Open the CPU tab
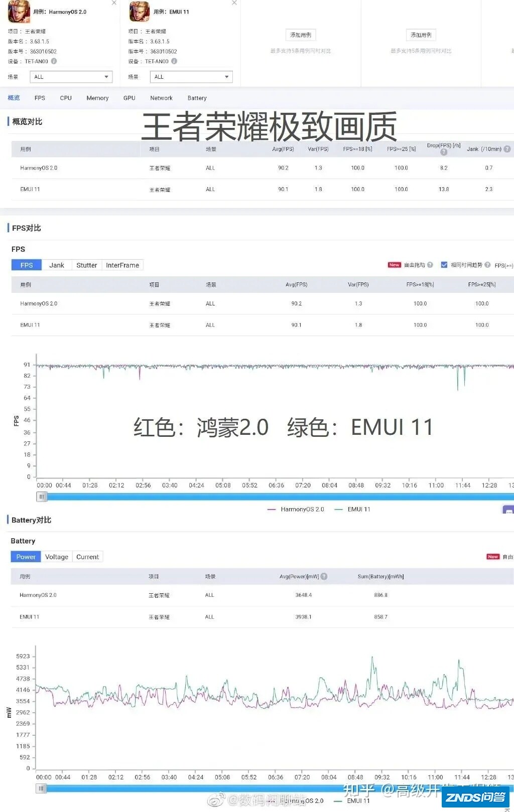Image resolution: width=514 pixels, height=812 pixels. pyautogui.click(x=66, y=98)
